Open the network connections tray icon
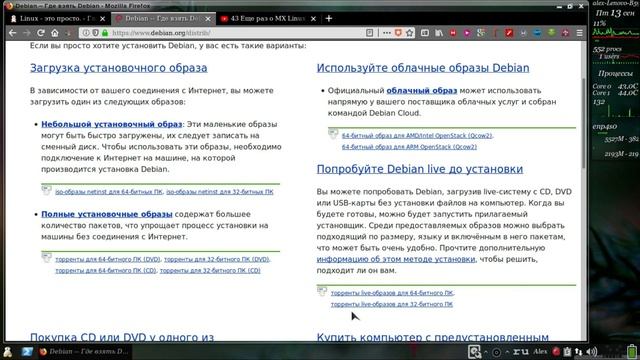640x360 pixels. coord(579,351)
